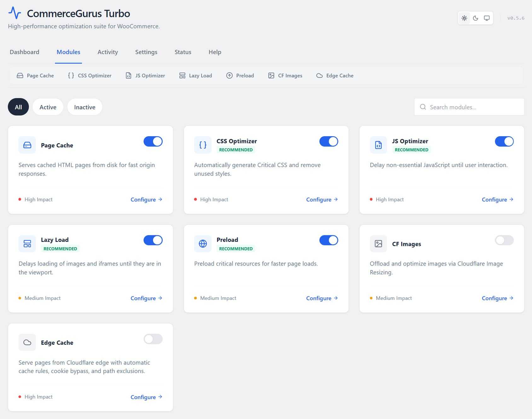
Task: Jump to Preload in sub-navigation
Action: 240,76
